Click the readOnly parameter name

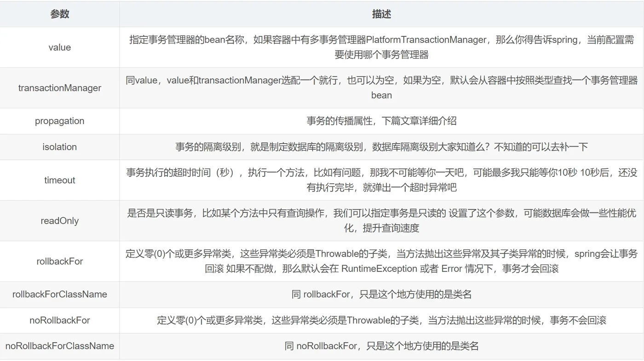click(x=60, y=221)
